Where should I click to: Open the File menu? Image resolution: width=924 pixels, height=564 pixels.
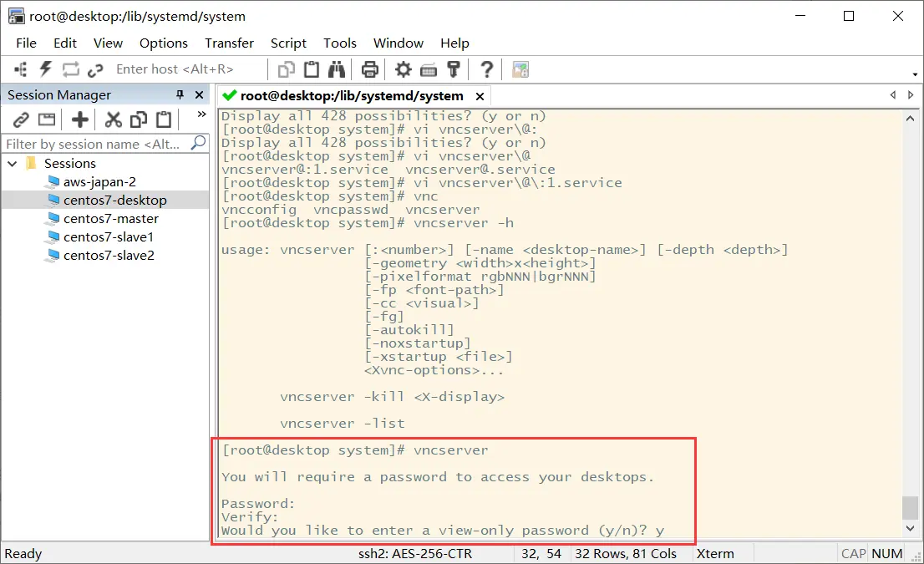[26, 43]
